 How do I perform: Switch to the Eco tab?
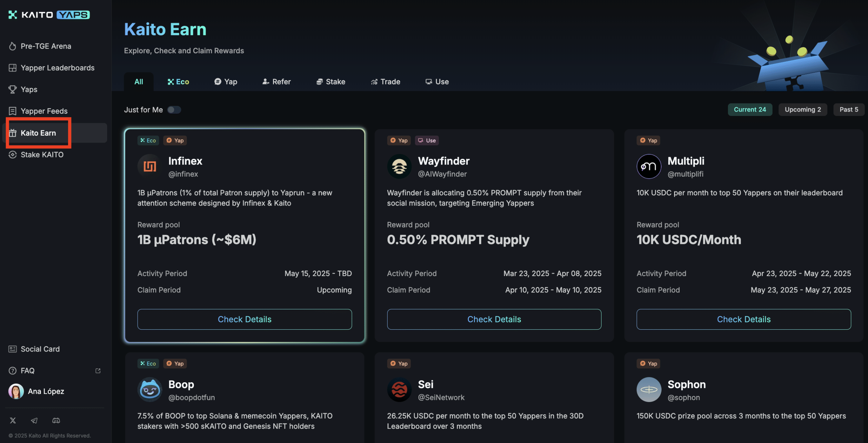(x=178, y=81)
